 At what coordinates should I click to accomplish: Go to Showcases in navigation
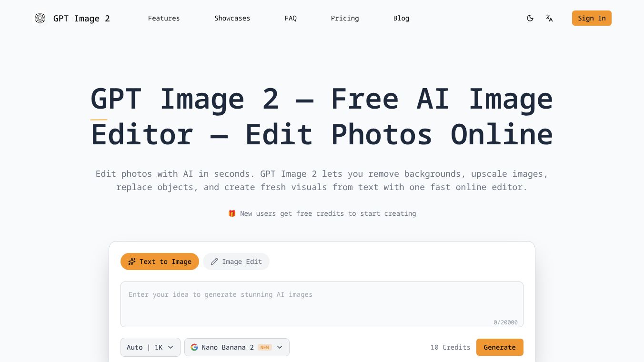(x=232, y=19)
